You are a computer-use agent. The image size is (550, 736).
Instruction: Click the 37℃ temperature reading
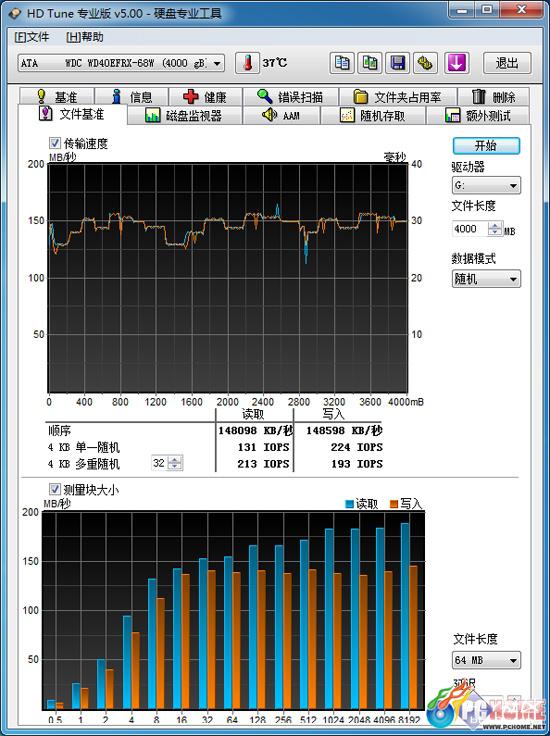coord(275,63)
